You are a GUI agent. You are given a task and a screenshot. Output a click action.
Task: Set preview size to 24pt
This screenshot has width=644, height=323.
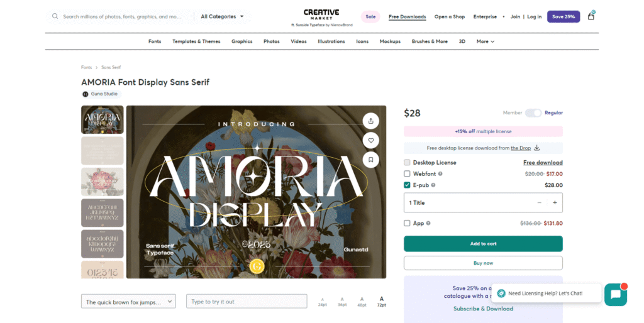[x=323, y=302]
